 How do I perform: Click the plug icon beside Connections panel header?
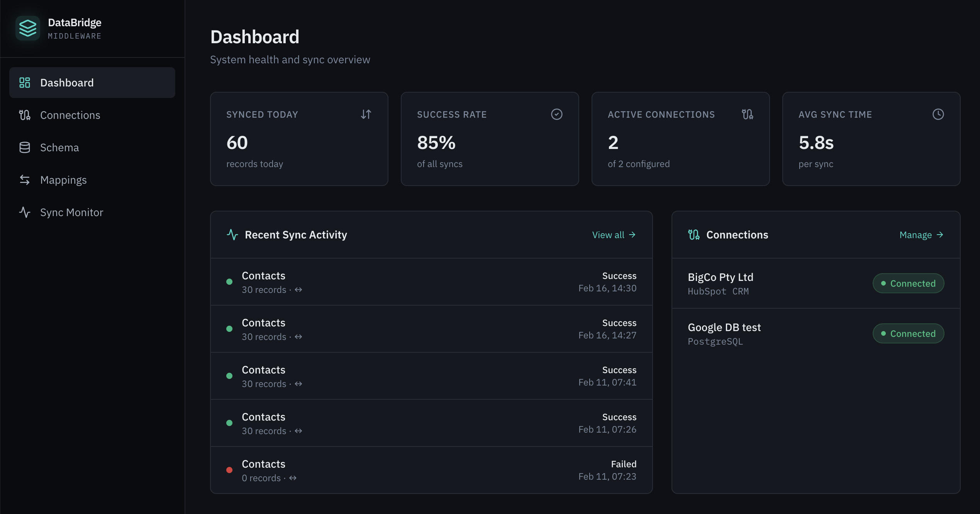(693, 235)
